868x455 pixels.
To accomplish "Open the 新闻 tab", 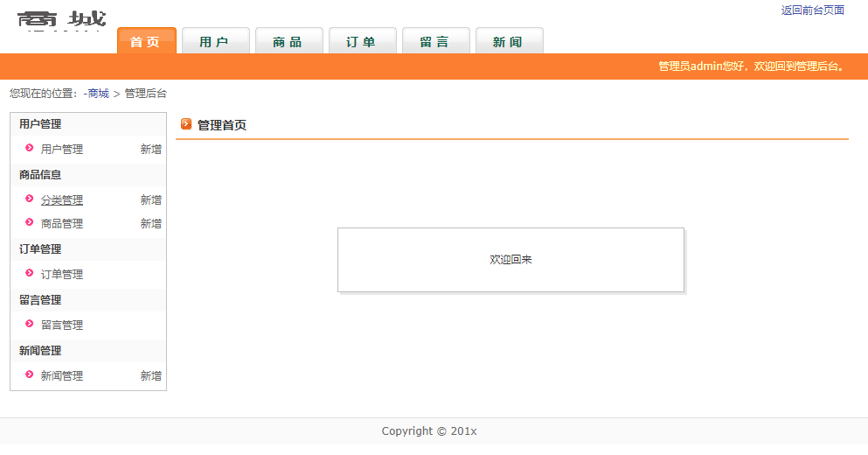I will point(510,41).
